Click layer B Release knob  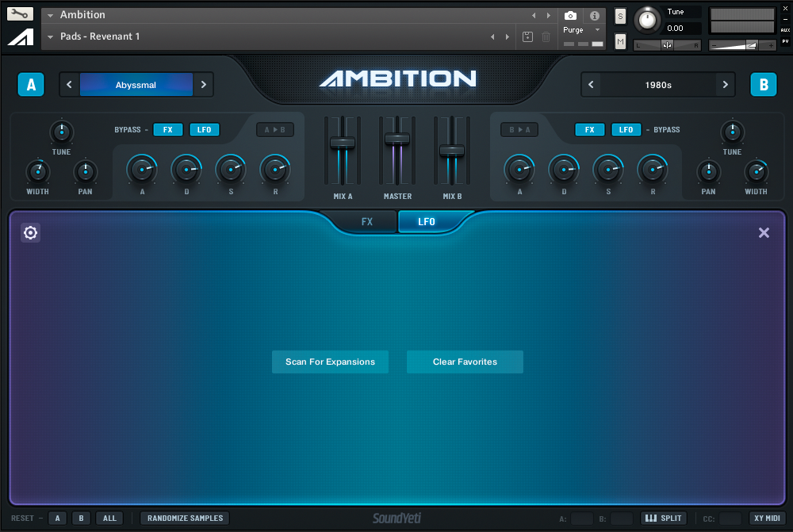(x=653, y=170)
